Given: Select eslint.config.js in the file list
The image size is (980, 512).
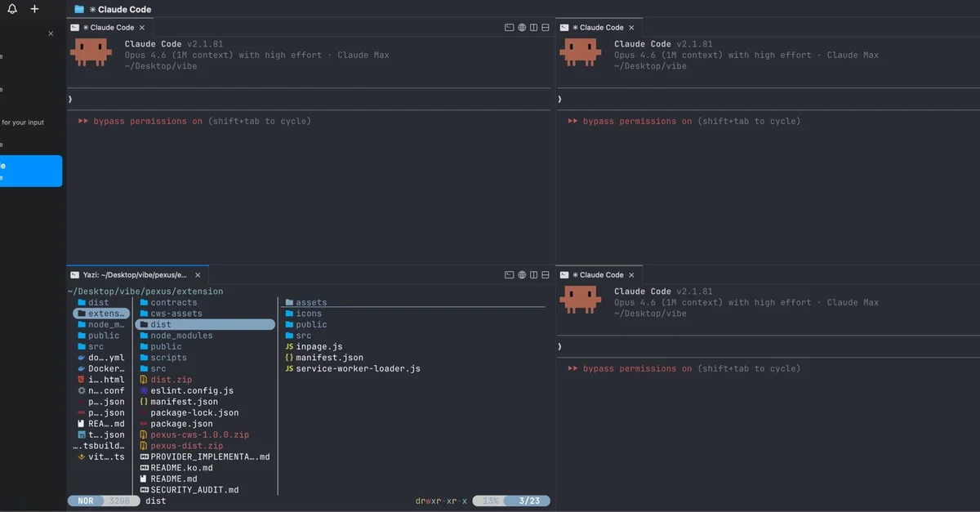Looking at the screenshot, I should [x=191, y=390].
